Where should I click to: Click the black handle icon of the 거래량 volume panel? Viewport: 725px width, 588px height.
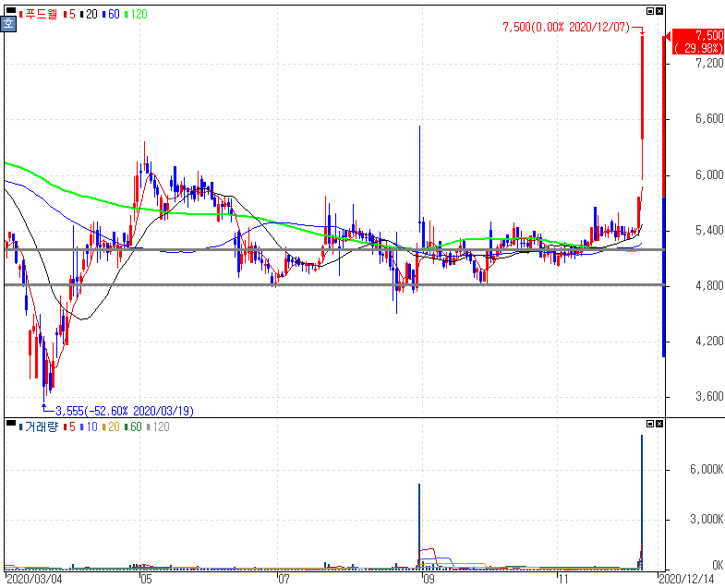tap(11, 423)
